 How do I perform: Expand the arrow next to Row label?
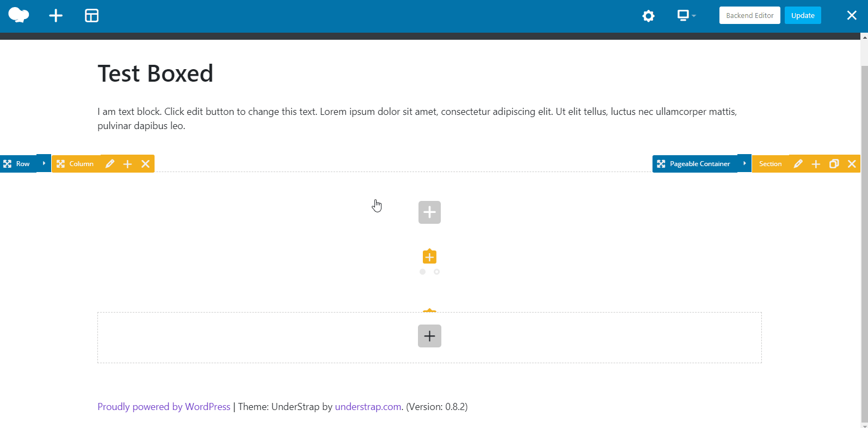pyautogui.click(x=44, y=163)
